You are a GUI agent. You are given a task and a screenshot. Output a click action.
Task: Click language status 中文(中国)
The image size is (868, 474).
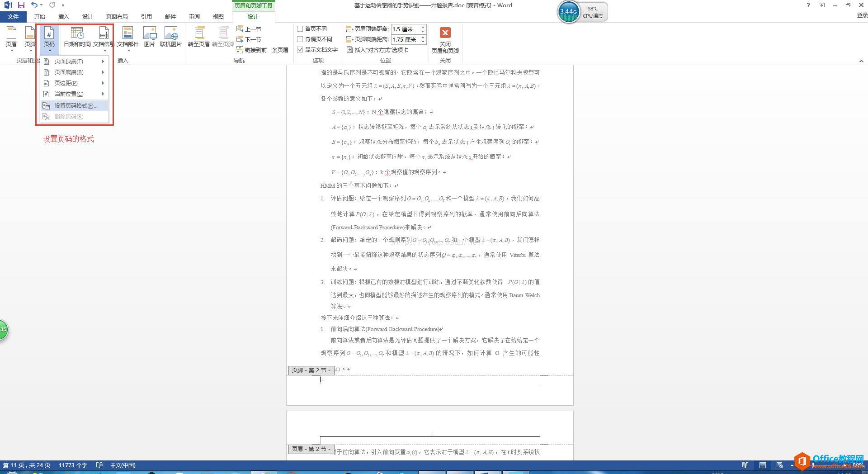(123, 465)
